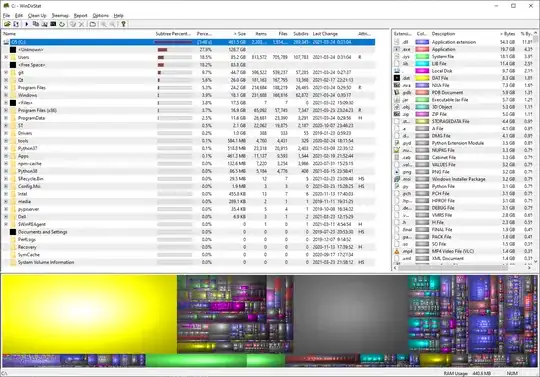Click the large yellow treemap block
540x377 pixels.
(90, 314)
